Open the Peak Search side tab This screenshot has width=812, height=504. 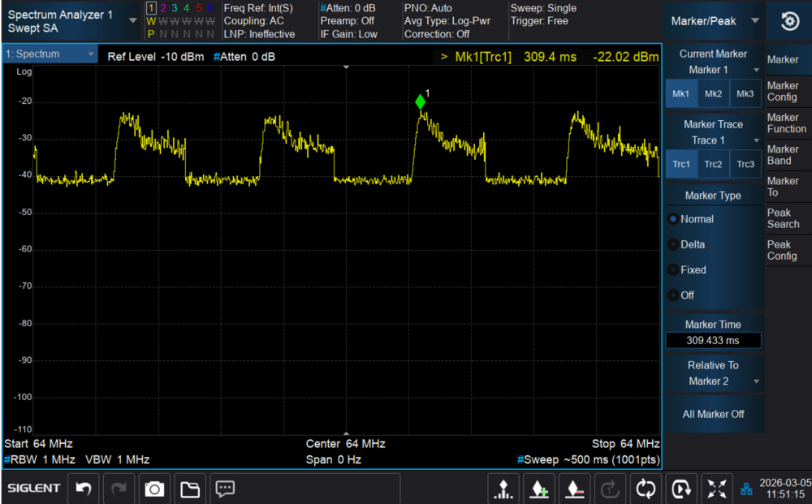pos(784,218)
